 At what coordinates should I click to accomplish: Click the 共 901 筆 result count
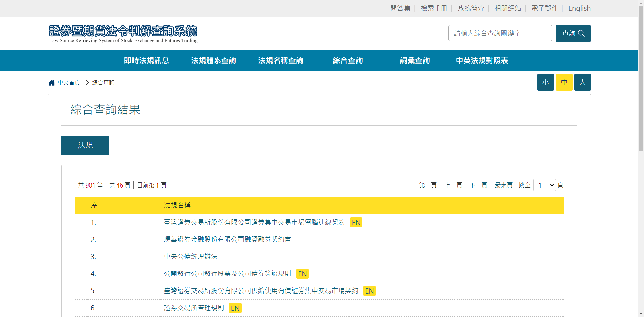(91, 185)
